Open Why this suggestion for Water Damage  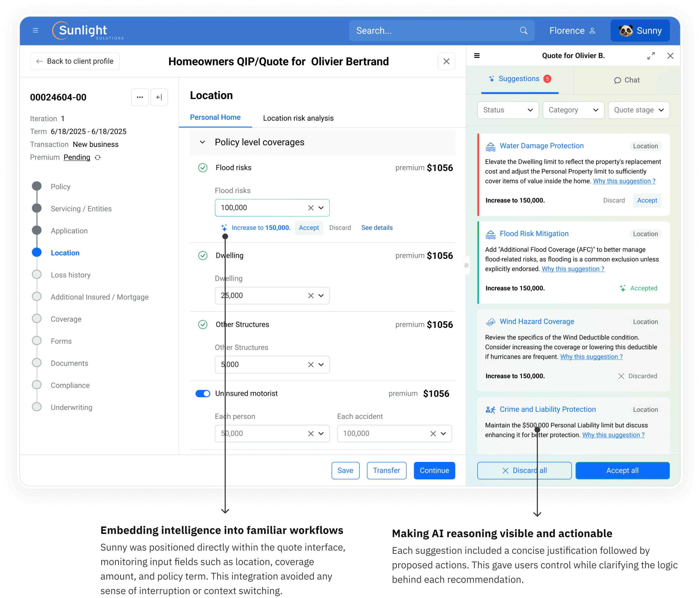coord(624,181)
